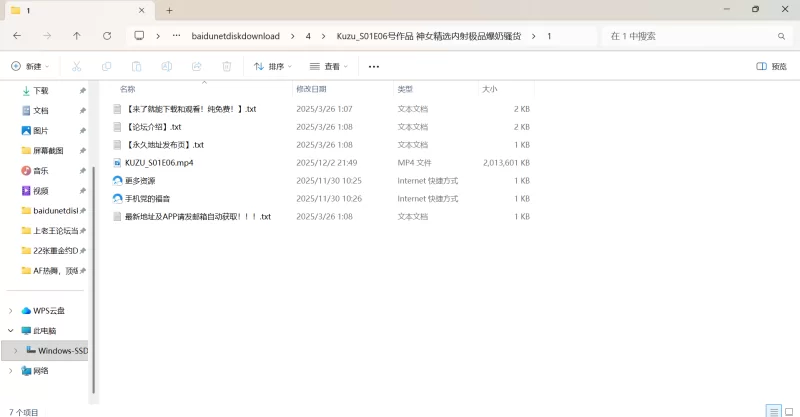800x417 pixels.
Task: Click the search box 在 1 中搜索
Action: 690,36
